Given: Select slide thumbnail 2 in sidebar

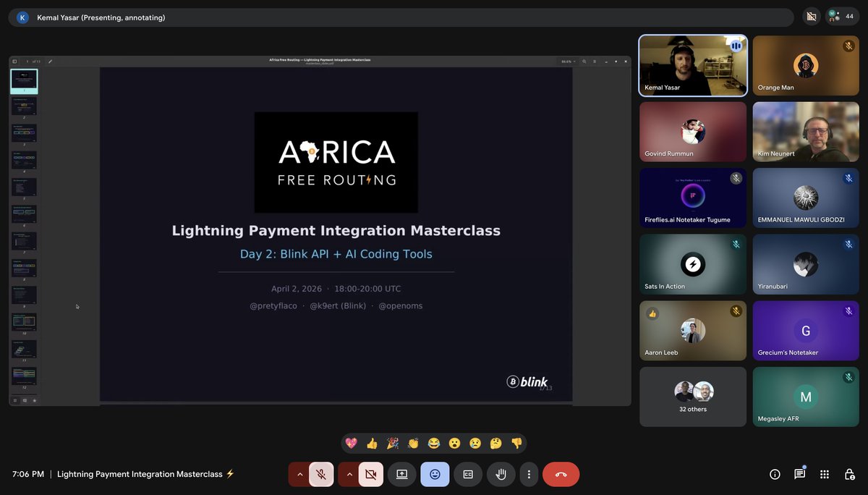Looking at the screenshot, I should pos(24,106).
